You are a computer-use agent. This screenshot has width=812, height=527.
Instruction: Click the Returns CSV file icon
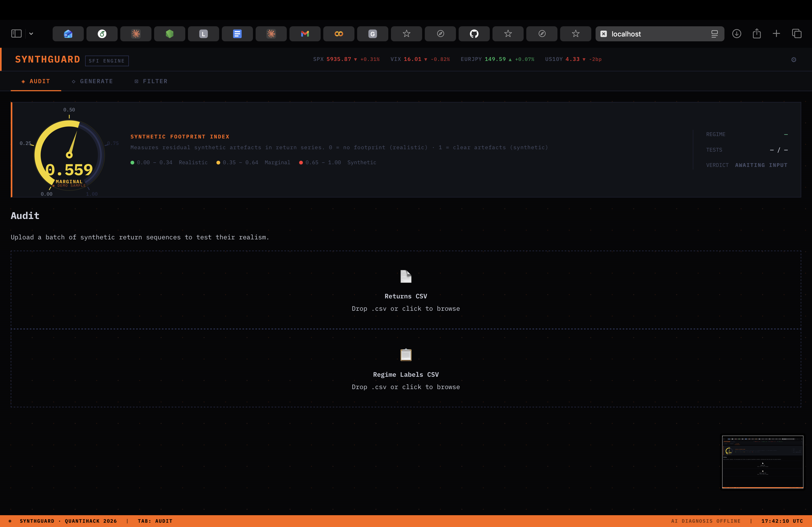click(406, 276)
